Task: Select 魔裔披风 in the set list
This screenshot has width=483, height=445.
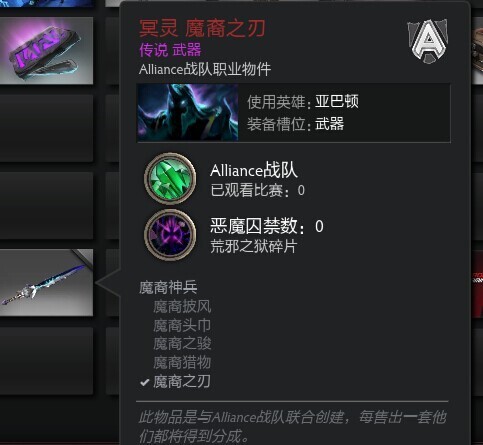Action: coord(182,307)
